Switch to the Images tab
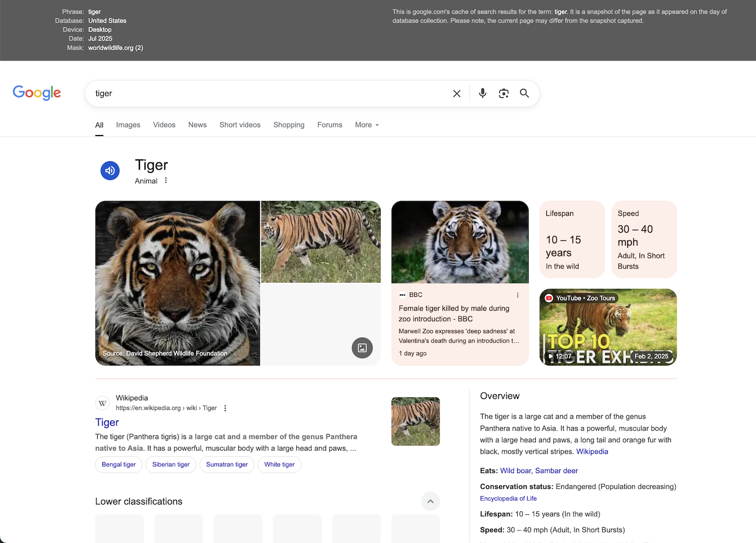The height and width of the screenshot is (543, 756). click(x=128, y=125)
